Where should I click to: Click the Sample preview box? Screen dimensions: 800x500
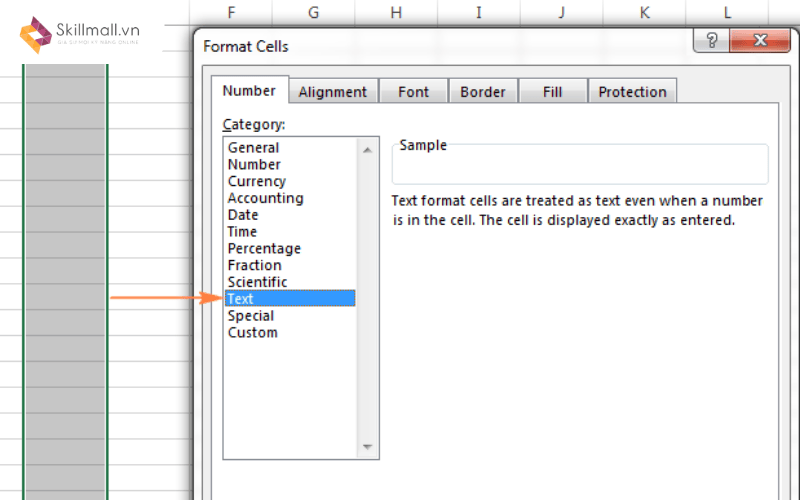[580, 164]
